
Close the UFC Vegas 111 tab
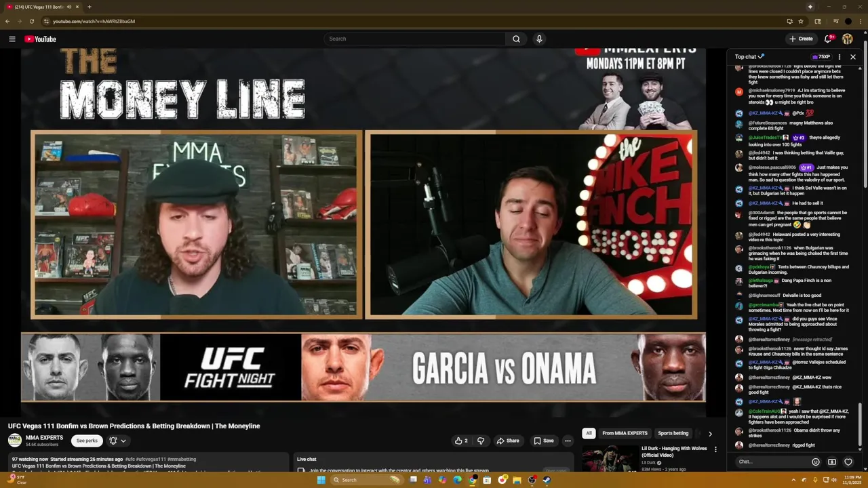pyautogui.click(x=77, y=7)
